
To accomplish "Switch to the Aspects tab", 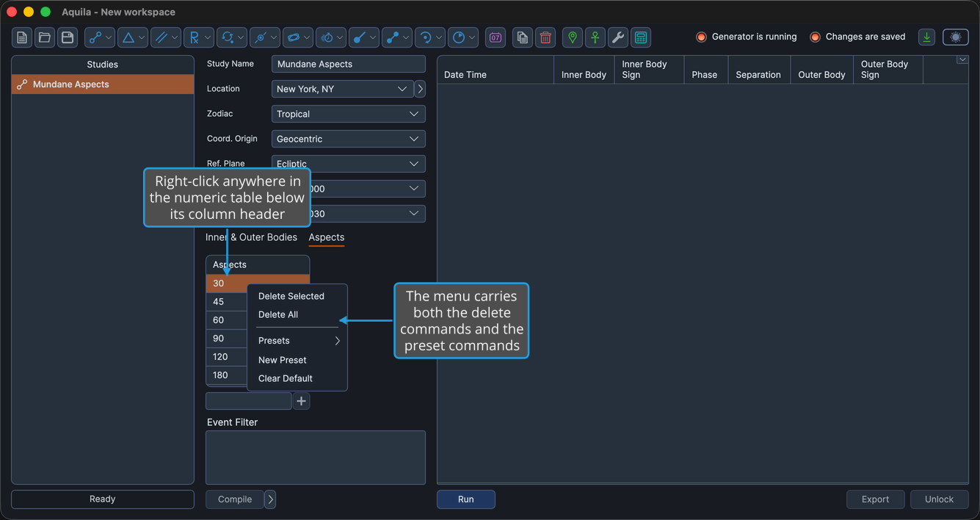I will [327, 237].
